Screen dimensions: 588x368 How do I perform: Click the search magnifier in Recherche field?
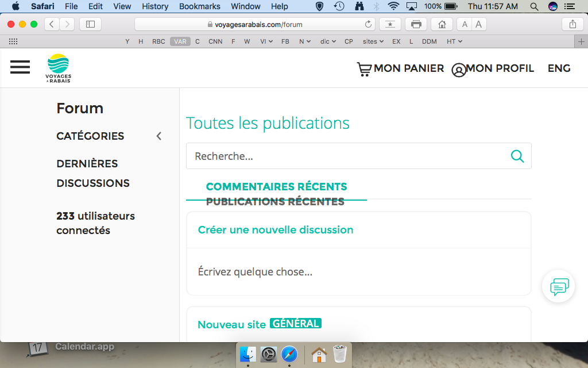[x=517, y=156]
